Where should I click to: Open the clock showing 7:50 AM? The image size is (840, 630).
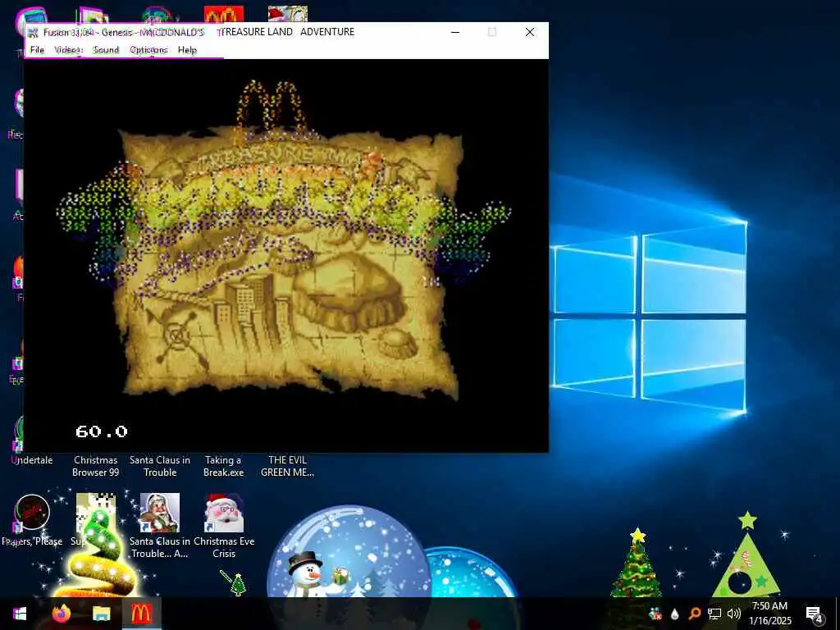tap(769, 614)
